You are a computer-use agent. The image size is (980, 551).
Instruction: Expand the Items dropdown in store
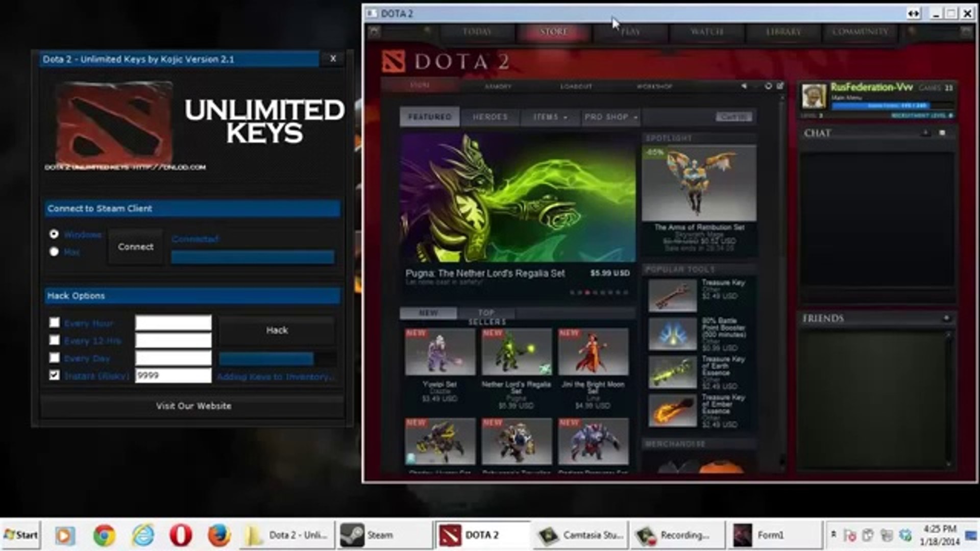tap(550, 117)
